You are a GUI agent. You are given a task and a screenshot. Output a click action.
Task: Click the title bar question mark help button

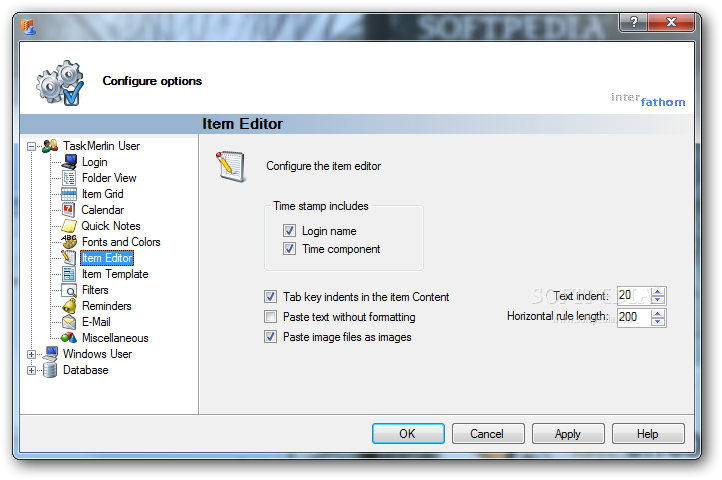click(634, 22)
